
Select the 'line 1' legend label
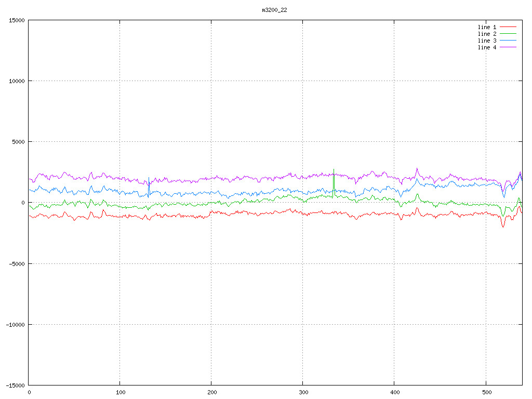coord(487,27)
